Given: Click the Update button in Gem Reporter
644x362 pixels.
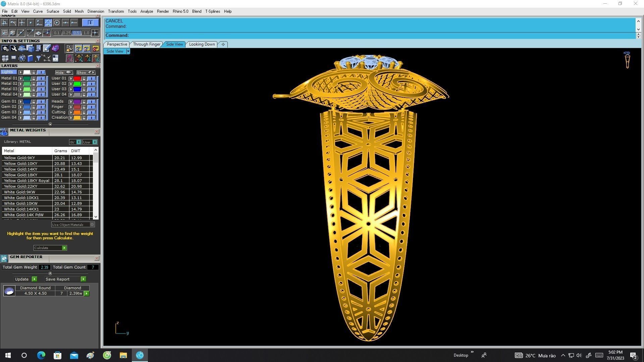Looking at the screenshot, I should pos(25,279).
